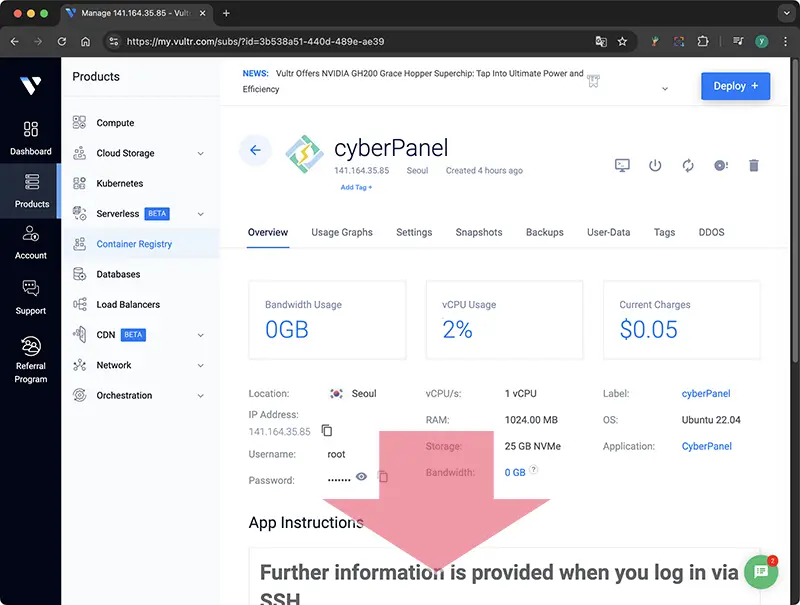Expand the news banner dropdown arrow
Image resolution: width=800 pixels, height=605 pixels.
click(665, 89)
